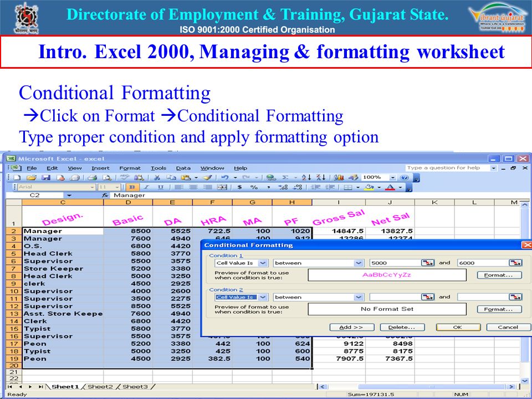Image resolution: width=532 pixels, height=399 pixels.
Task: Click Format button for Condition 2
Action: coord(499,309)
